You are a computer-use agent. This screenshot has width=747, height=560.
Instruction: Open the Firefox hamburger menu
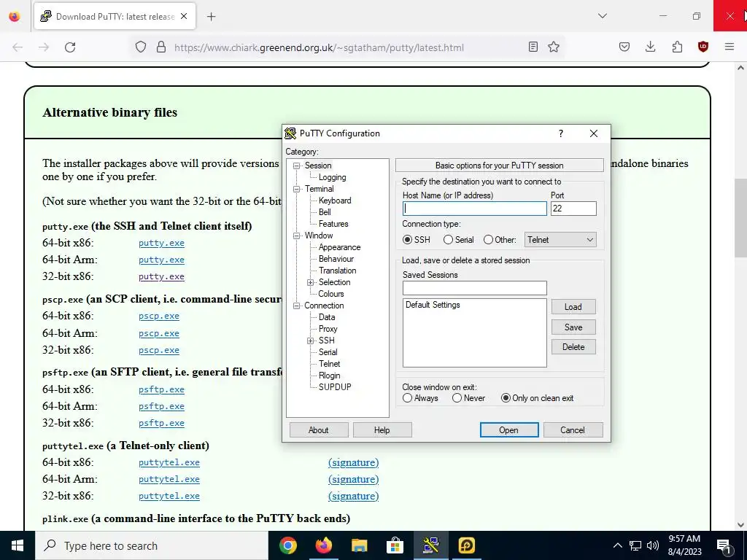(x=729, y=47)
